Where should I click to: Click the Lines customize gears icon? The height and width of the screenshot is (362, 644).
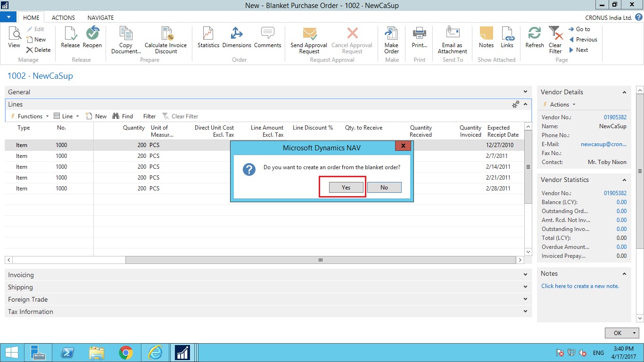(x=516, y=104)
